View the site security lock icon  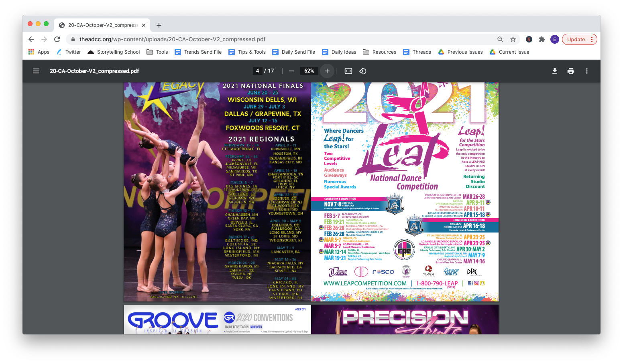[x=73, y=39]
